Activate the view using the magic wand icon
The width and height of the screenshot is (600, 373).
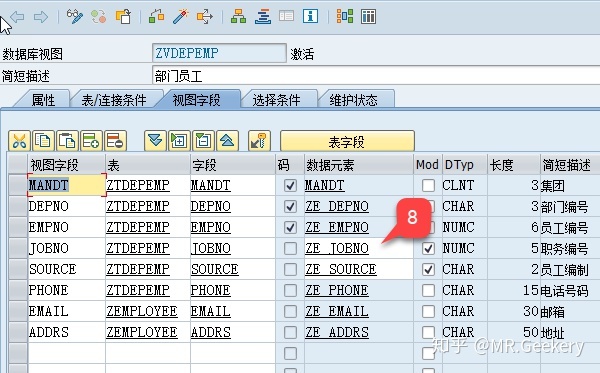coord(180,16)
